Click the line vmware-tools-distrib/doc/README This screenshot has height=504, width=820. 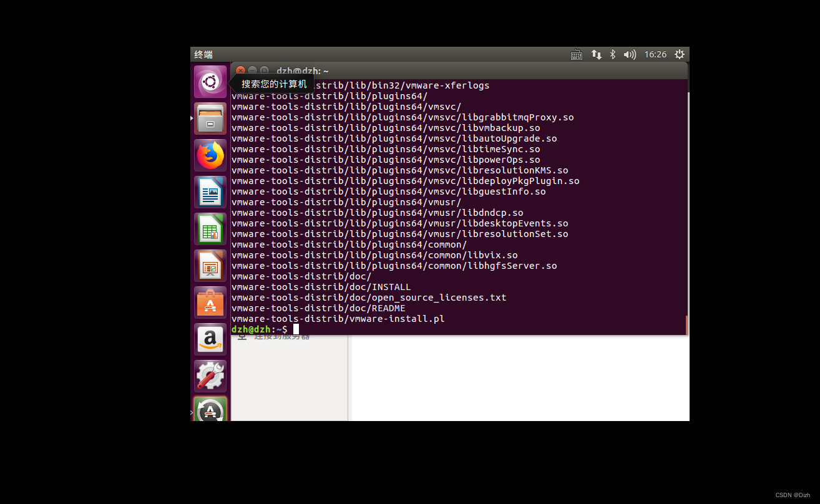[318, 308]
